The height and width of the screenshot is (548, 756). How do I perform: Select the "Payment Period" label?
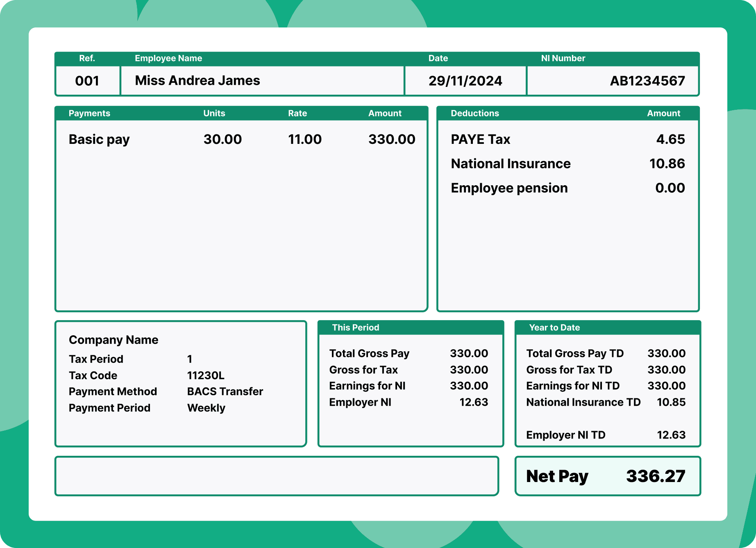pyautogui.click(x=109, y=408)
